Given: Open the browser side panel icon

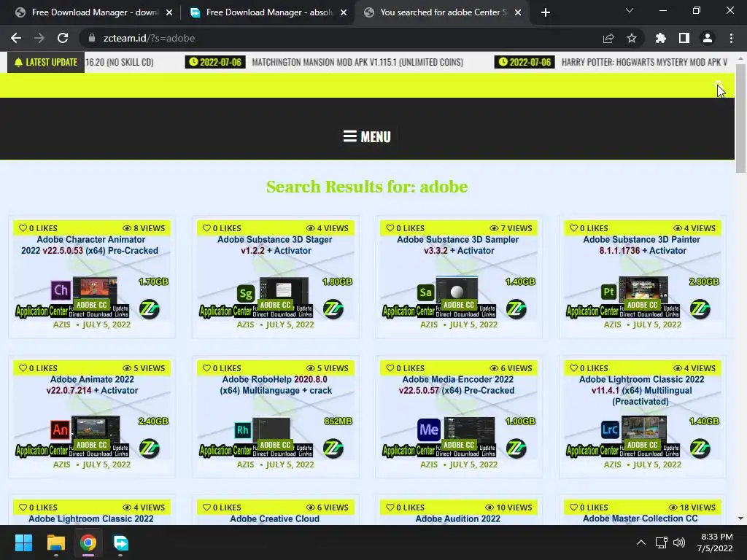Looking at the screenshot, I should [x=684, y=38].
